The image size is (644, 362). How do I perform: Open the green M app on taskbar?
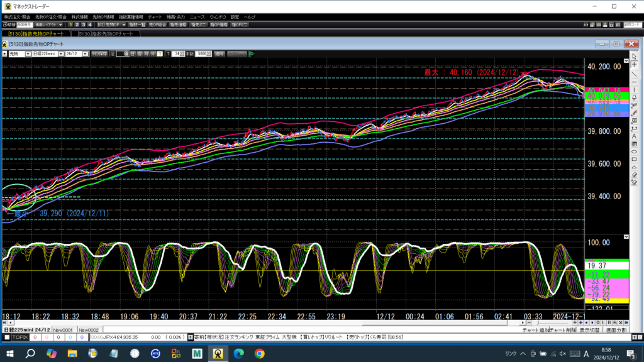[x=197, y=353]
